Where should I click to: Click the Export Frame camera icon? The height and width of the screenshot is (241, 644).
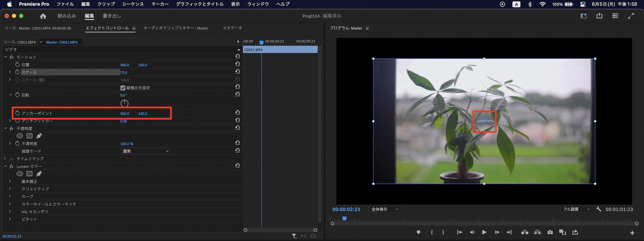coord(550,232)
